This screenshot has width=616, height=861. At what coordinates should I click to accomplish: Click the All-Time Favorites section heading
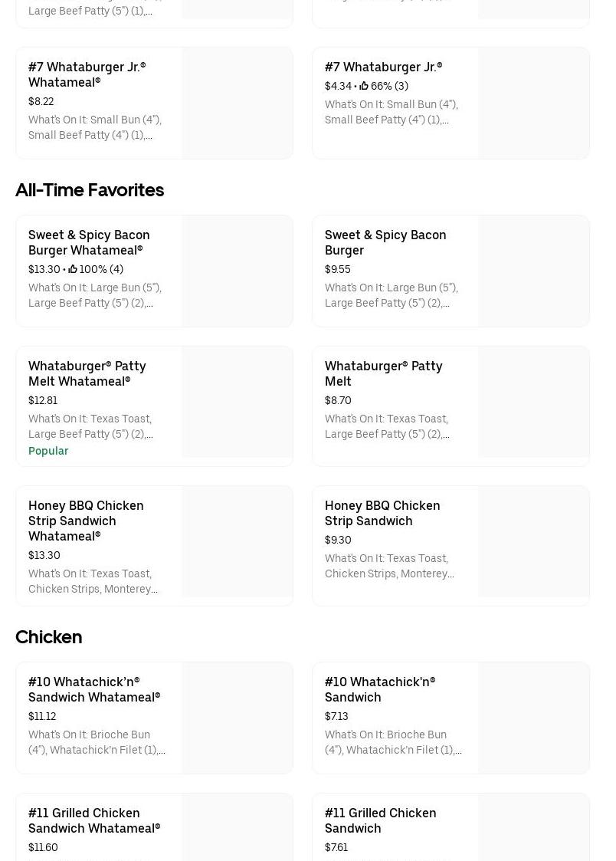pos(90,190)
